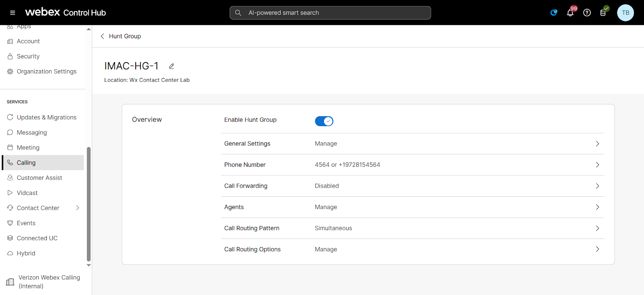This screenshot has height=295, width=644.
Task: Expand Call Routing Pattern row chevron
Action: pyautogui.click(x=597, y=229)
